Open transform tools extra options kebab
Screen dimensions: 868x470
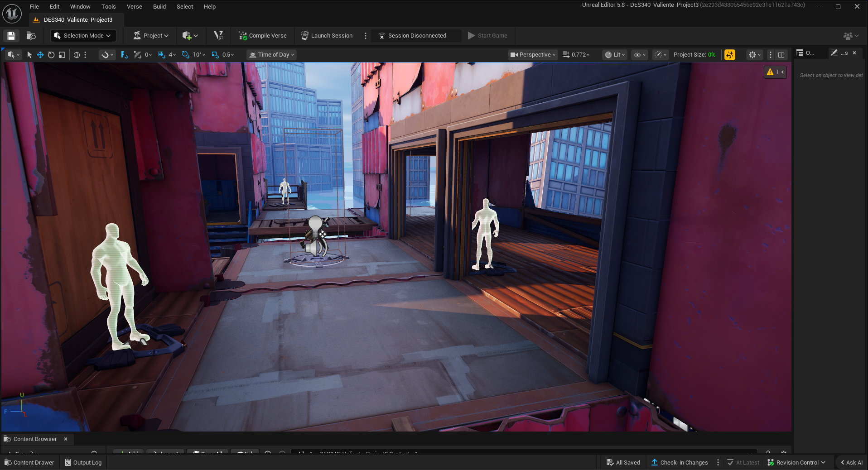point(85,55)
